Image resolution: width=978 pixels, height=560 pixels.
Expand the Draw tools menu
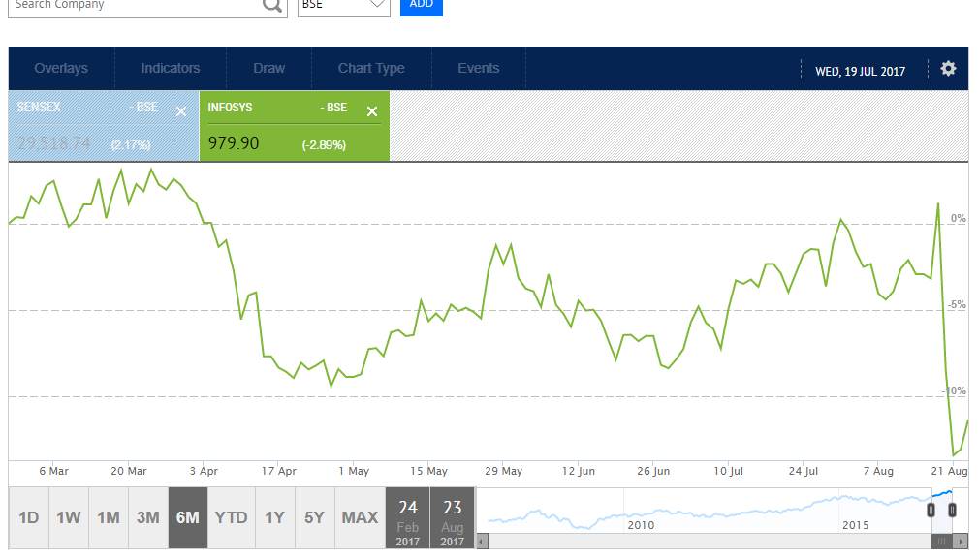[x=268, y=69]
